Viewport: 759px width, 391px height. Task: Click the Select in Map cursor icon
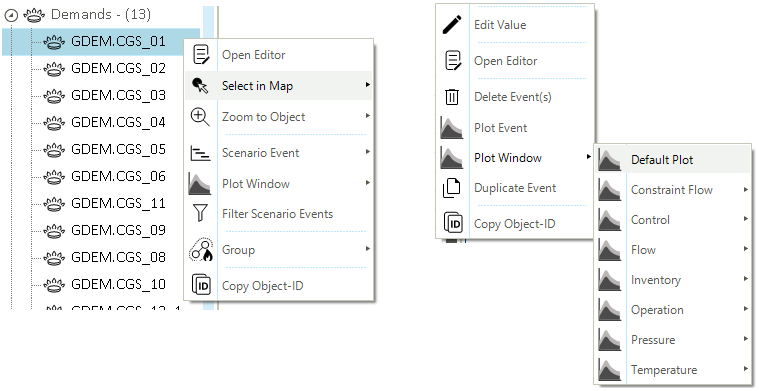coord(200,86)
